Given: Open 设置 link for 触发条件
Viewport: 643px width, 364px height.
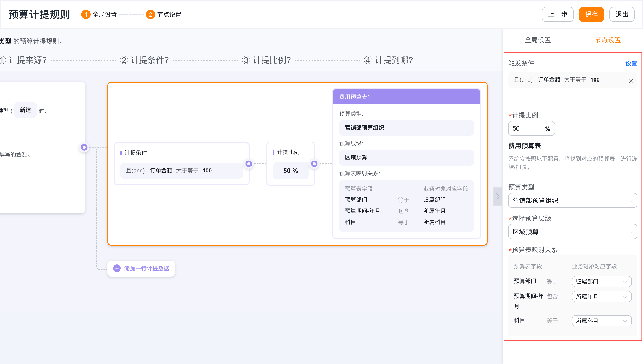Looking at the screenshot, I should pyautogui.click(x=631, y=63).
